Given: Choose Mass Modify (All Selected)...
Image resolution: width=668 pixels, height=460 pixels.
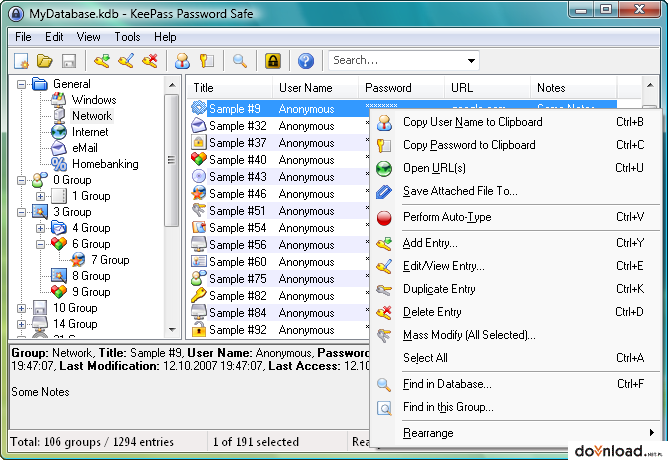Looking at the screenshot, I should [x=515, y=335].
